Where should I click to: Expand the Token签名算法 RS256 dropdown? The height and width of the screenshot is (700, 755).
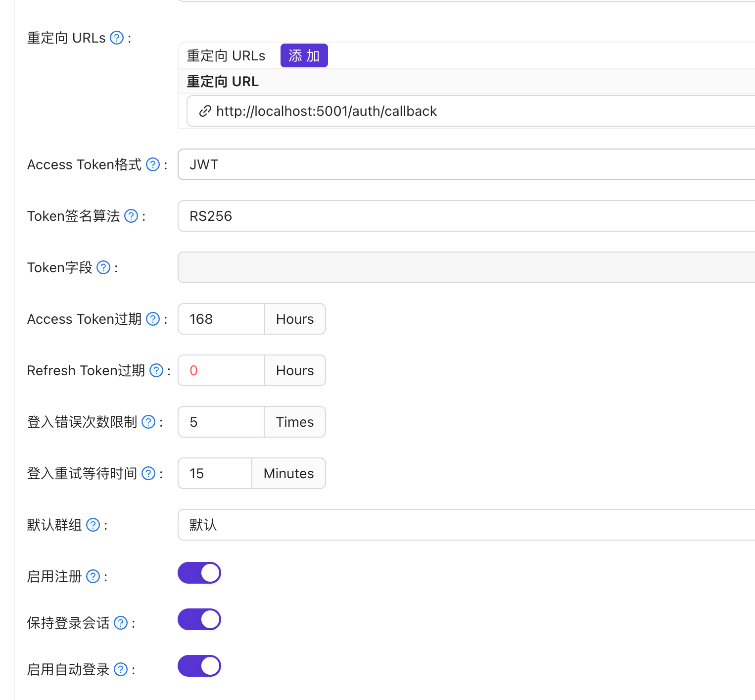coord(466,216)
